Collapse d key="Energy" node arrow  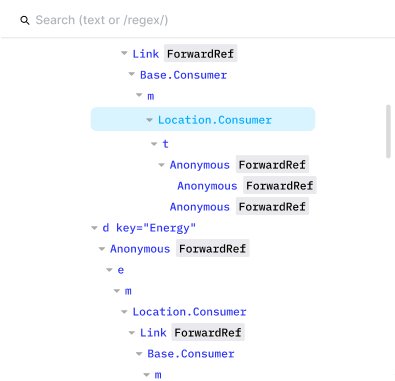tap(94, 228)
